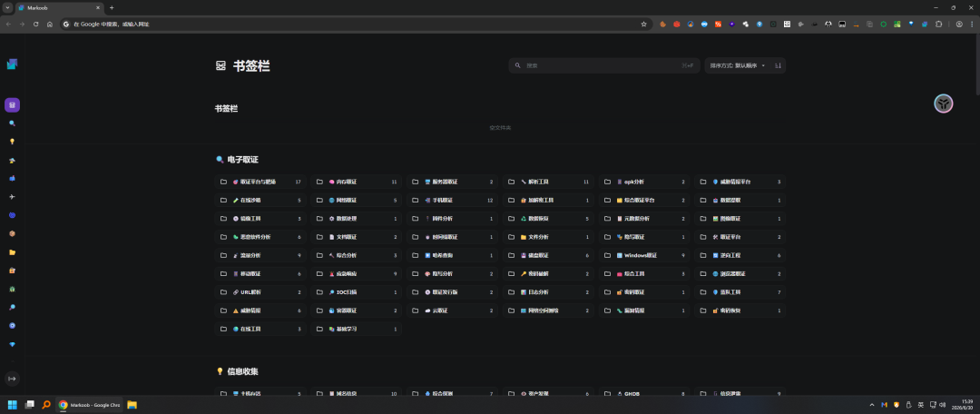
Task: Open the apk分析 folder
Action: pos(643,182)
